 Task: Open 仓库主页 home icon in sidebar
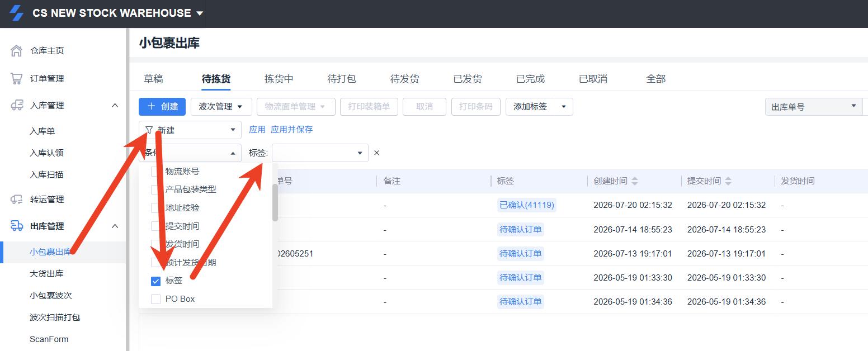(17, 51)
